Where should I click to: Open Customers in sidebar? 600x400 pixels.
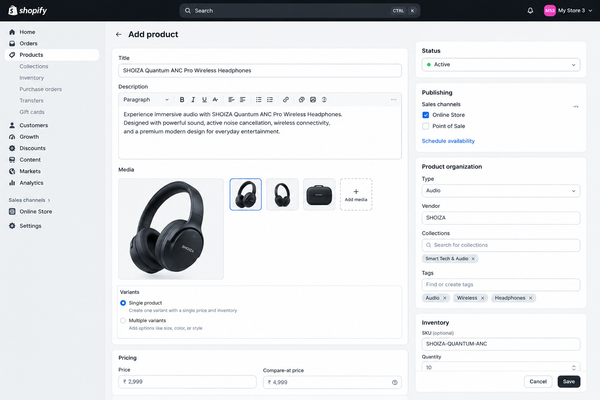point(34,125)
